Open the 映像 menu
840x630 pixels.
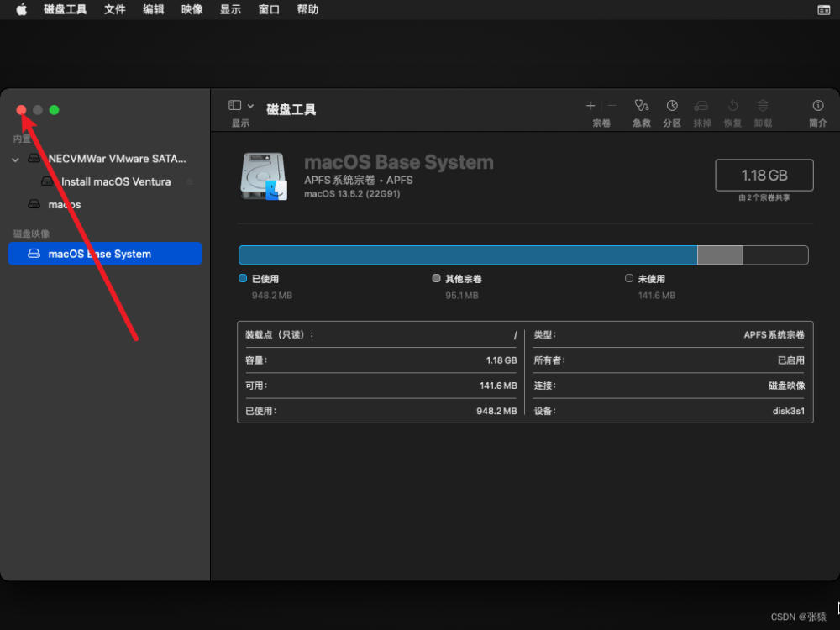tap(192, 9)
